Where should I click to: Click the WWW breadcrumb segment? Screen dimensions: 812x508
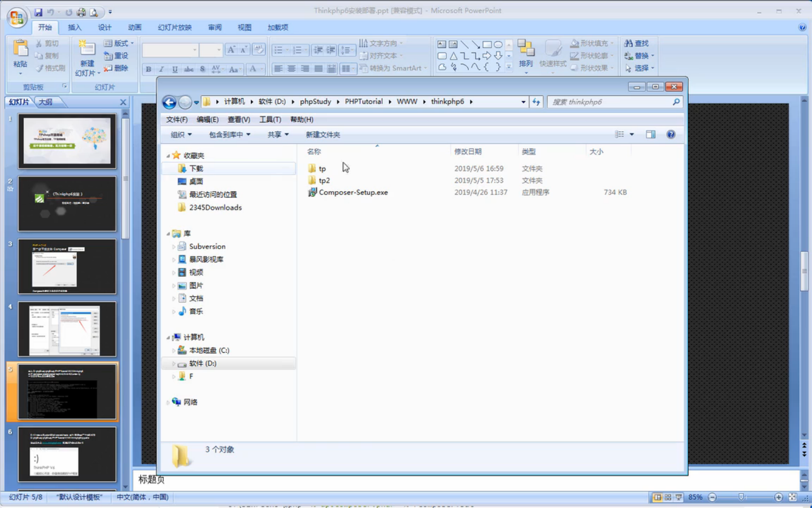point(407,102)
